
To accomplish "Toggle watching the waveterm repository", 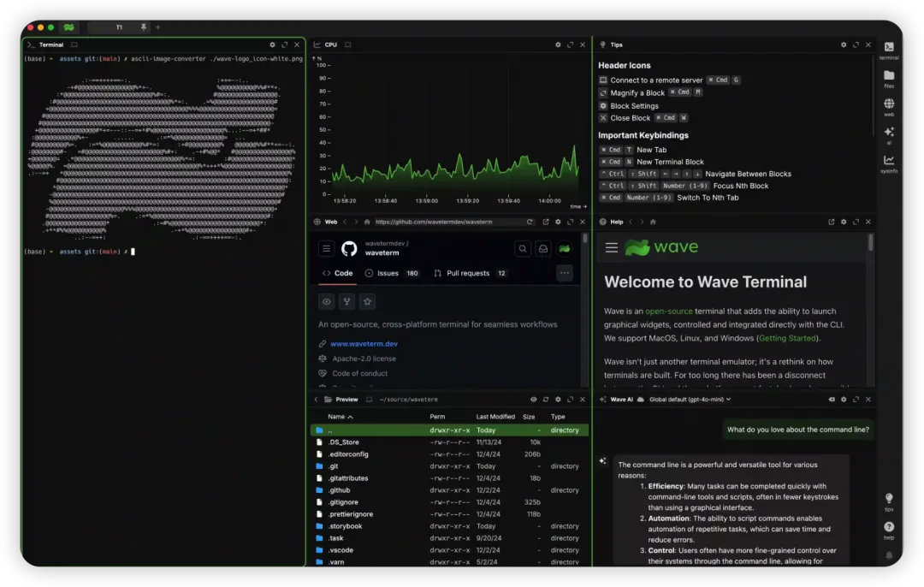I will tap(327, 302).
